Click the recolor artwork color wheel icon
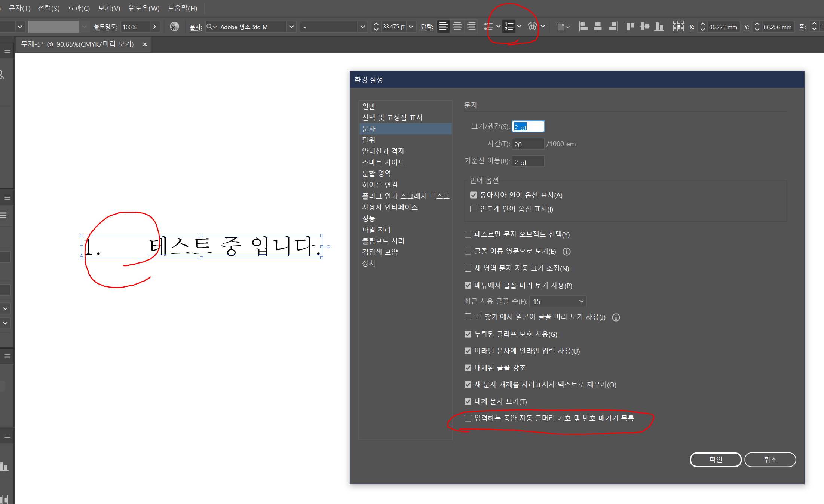The width and height of the screenshot is (824, 504). click(174, 27)
